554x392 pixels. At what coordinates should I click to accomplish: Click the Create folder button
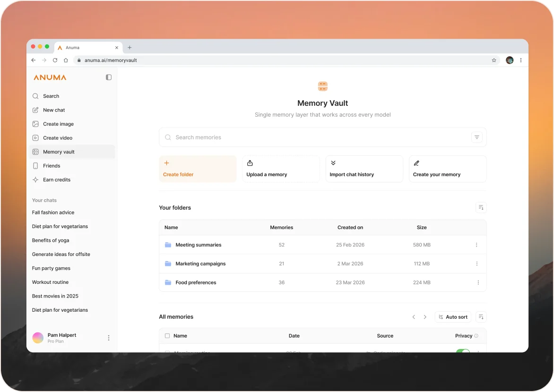tap(198, 169)
